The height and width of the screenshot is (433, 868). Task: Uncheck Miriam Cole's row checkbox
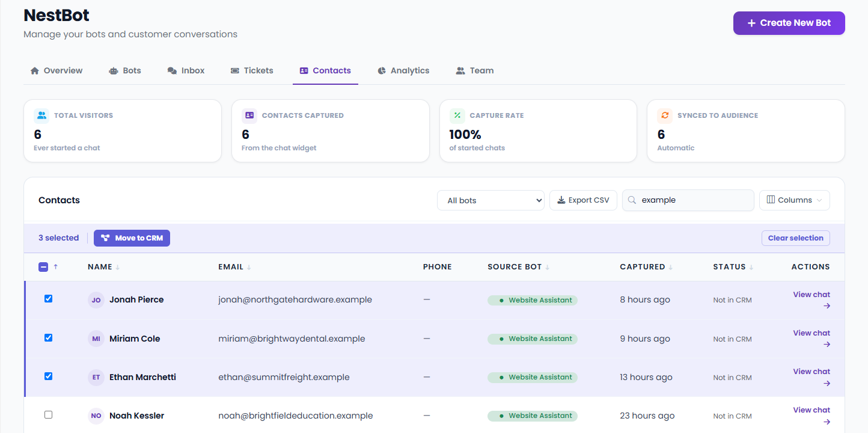[x=49, y=337]
